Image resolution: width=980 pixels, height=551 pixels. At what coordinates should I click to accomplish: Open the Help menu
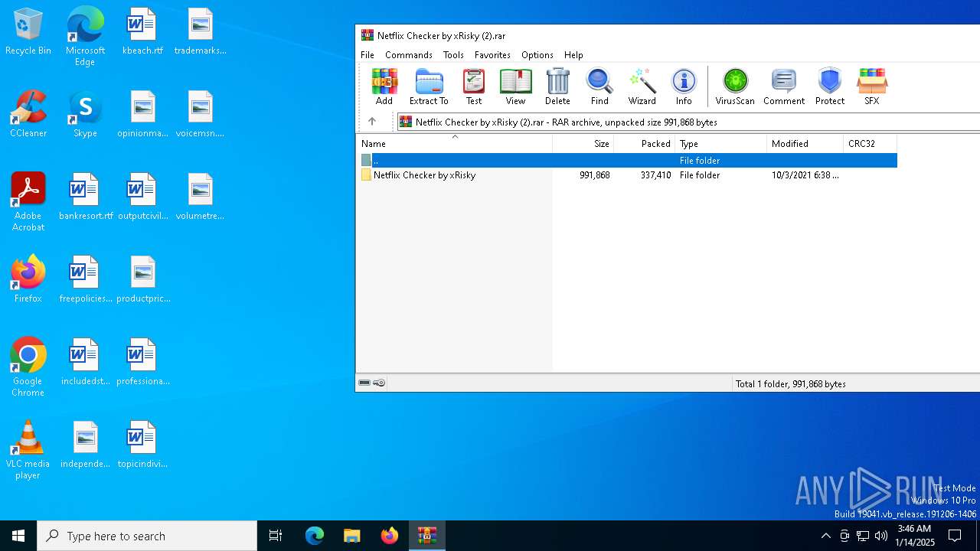click(x=573, y=55)
